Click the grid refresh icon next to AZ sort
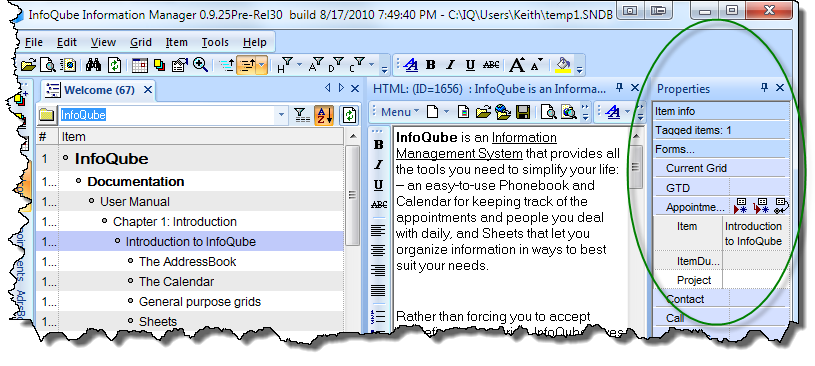815x366 pixels. pyautogui.click(x=349, y=115)
